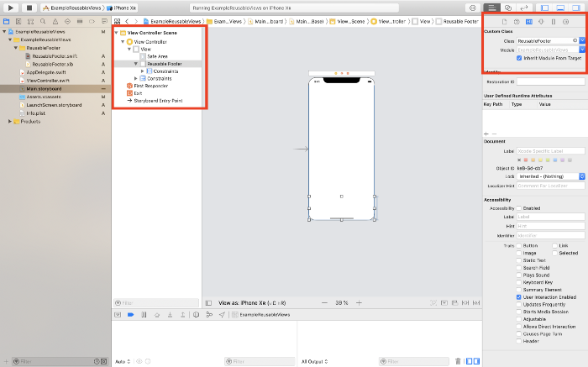Image resolution: width=588 pixels, height=367 pixels.
Task: Open the Quick Help inspector
Action: pos(517,22)
